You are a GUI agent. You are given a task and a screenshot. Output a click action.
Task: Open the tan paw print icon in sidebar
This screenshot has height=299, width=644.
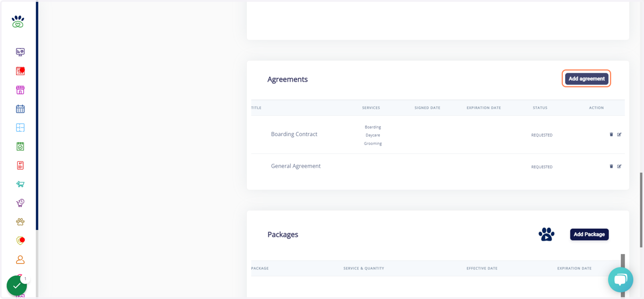[20, 222]
